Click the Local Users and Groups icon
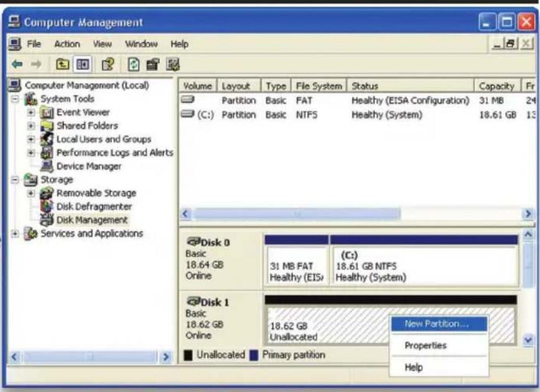Image resolution: width=540 pixels, height=392 pixels. click(x=47, y=139)
